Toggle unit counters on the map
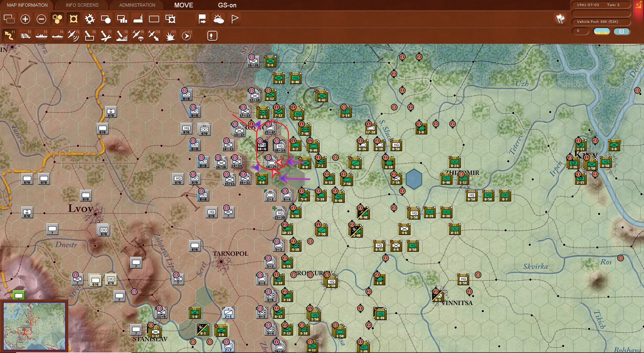 point(73,19)
